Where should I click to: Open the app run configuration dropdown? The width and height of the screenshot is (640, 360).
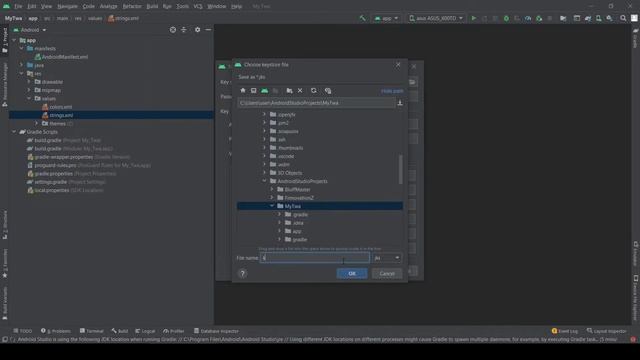386,18
